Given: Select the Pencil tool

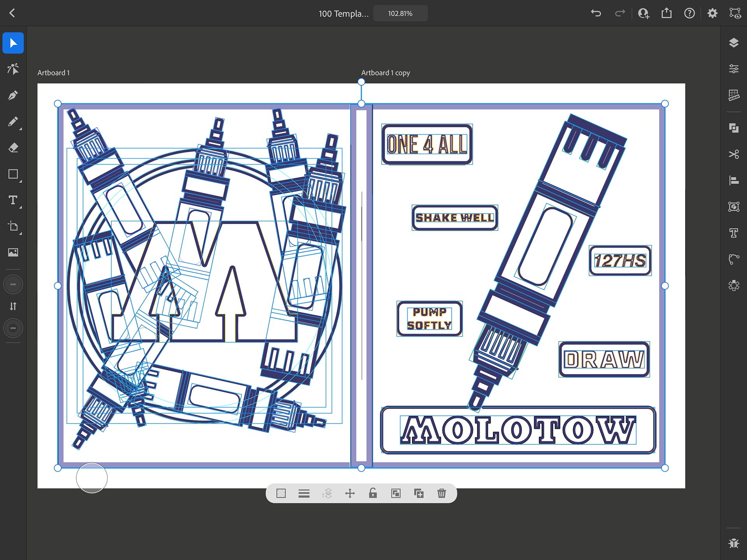Looking at the screenshot, I should [x=13, y=122].
